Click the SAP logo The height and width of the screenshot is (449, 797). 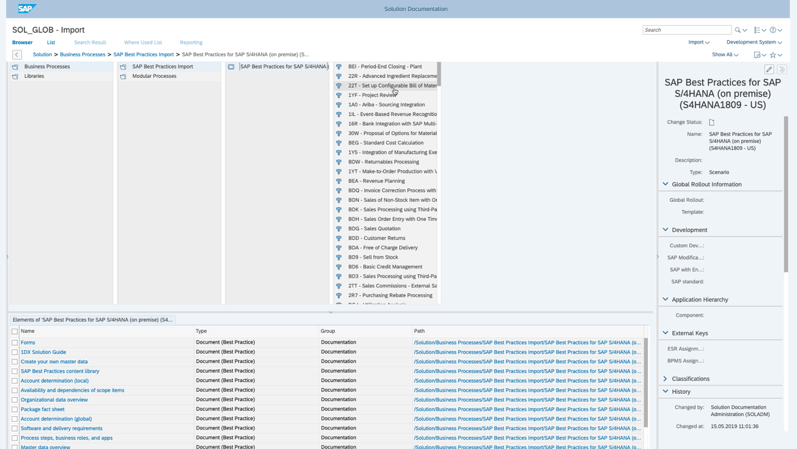click(26, 9)
